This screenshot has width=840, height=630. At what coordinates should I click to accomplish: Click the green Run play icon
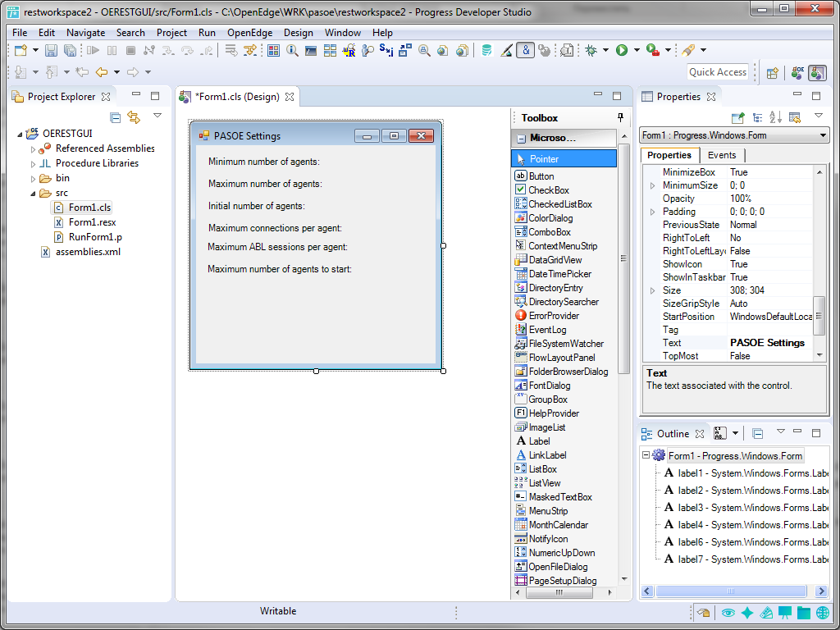click(x=622, y=50)
